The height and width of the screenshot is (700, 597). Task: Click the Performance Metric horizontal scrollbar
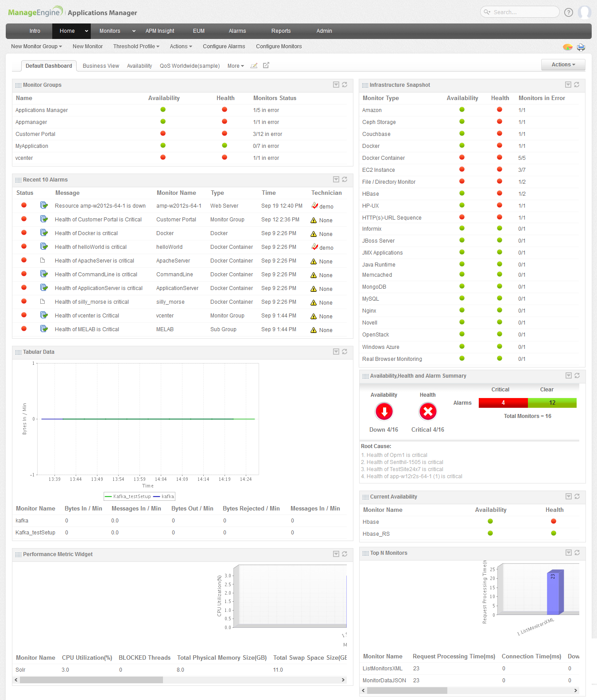tap(91, 680)
